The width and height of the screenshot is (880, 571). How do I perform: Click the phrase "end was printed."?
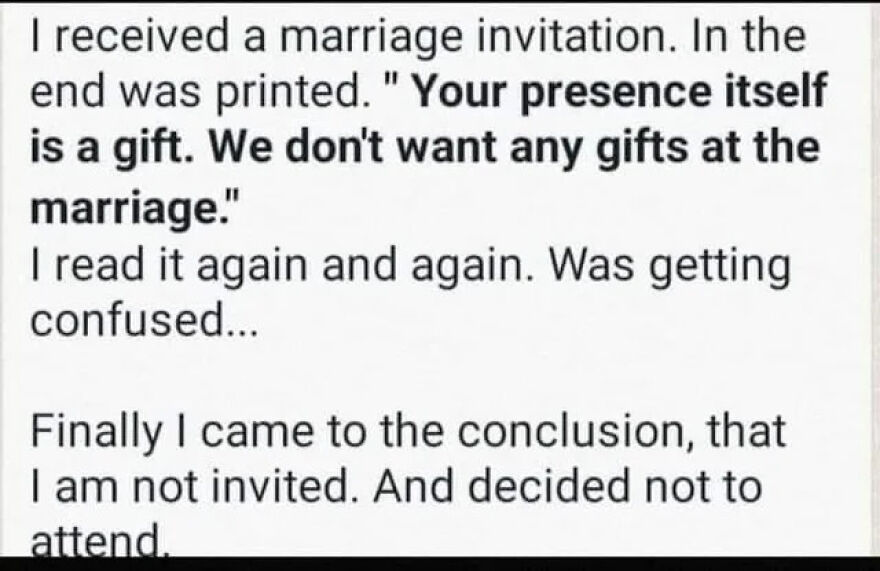coord(210,92)
